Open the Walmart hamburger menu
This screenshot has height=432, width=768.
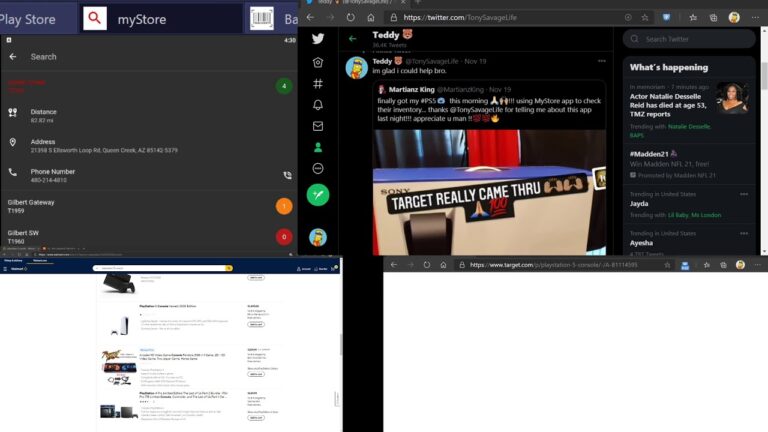5,268
